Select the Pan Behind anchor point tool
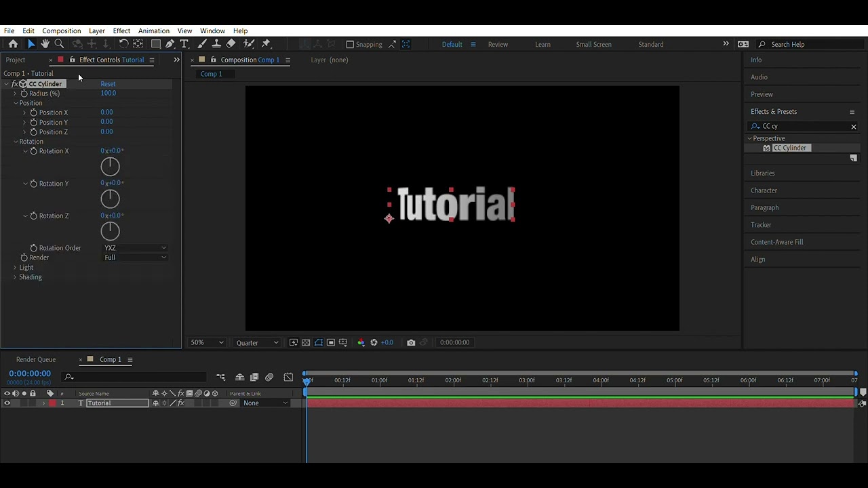Image resolution: width=868 pixels, height=488 pixels. (138, 44)
